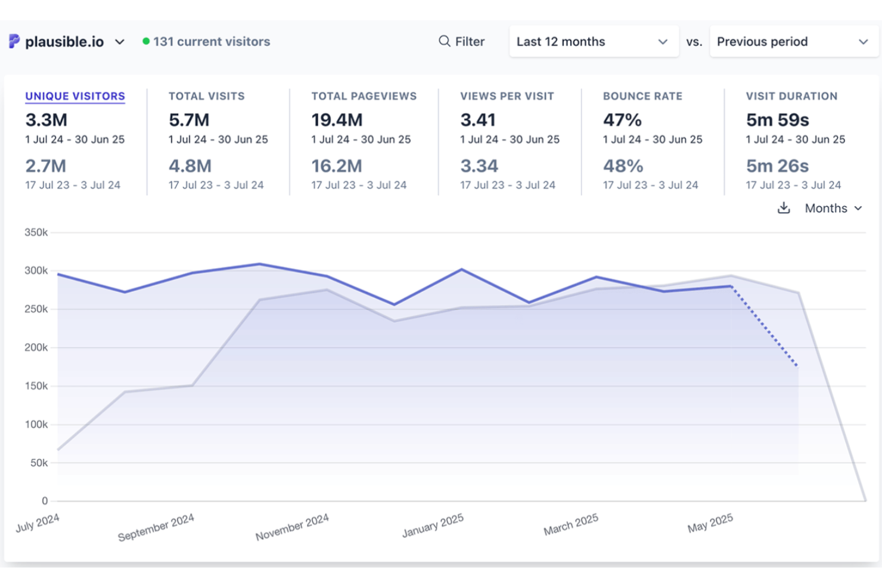
Task: Click the Filter magnifier icon
Action: click(x=444, y=41)
